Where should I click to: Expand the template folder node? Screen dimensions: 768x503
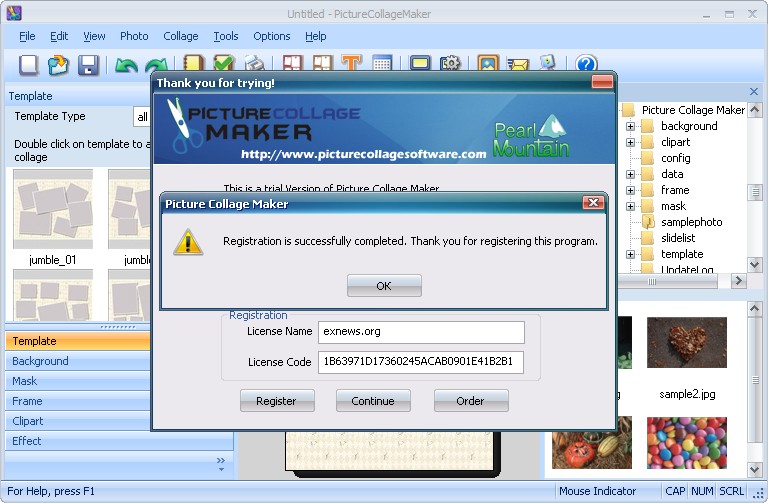coord(630,254)
